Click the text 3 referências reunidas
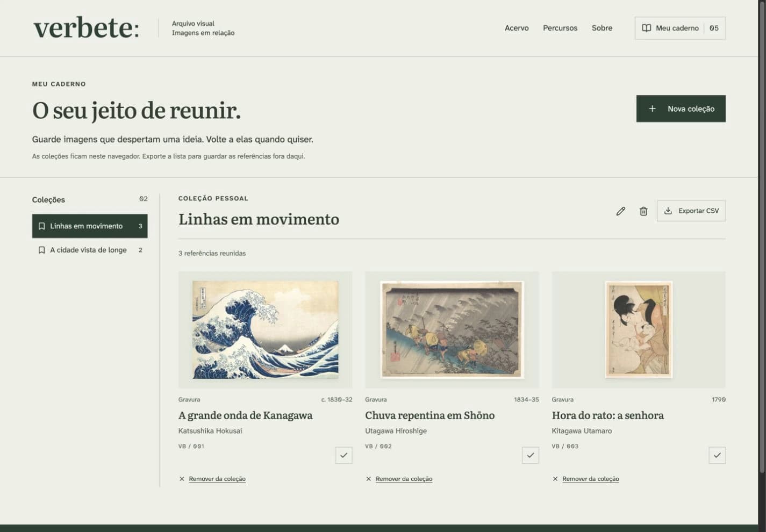 coord(212,253)
